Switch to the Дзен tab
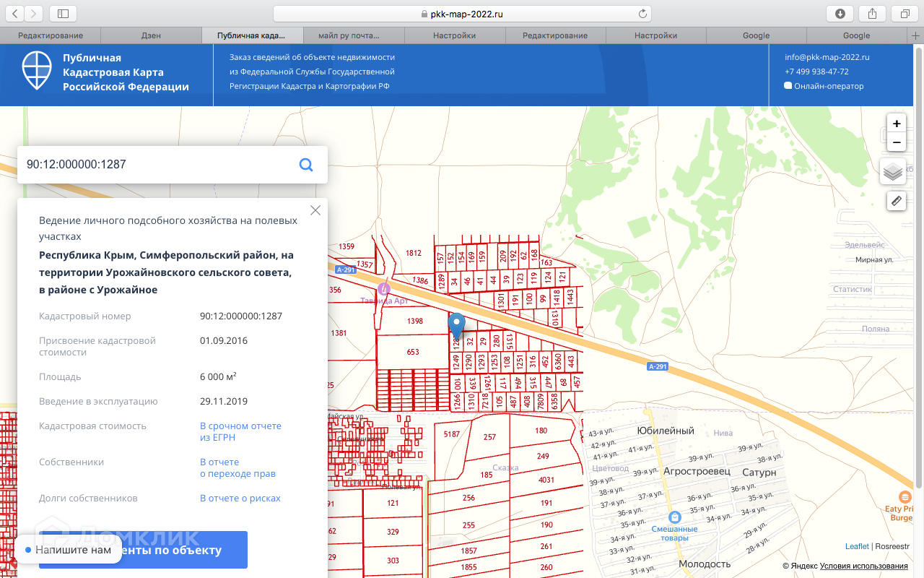Viewport: 924px width, 578px height. 151,35
